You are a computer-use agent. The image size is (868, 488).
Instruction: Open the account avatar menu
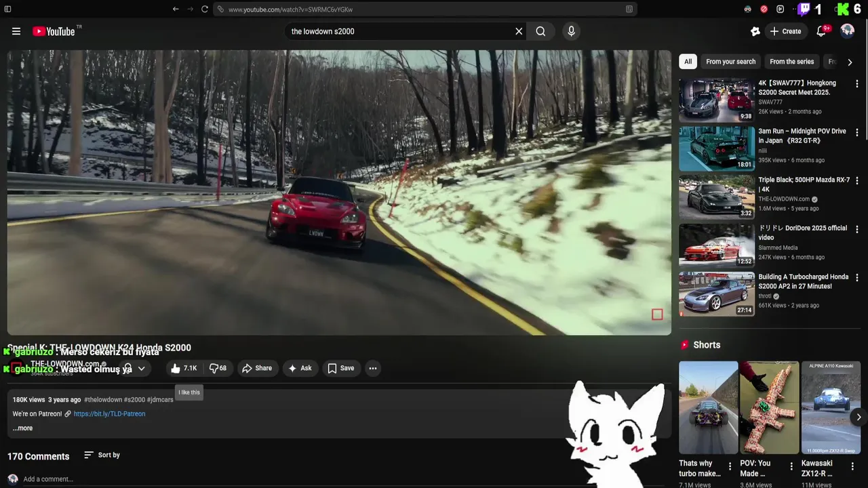point(848,31)
